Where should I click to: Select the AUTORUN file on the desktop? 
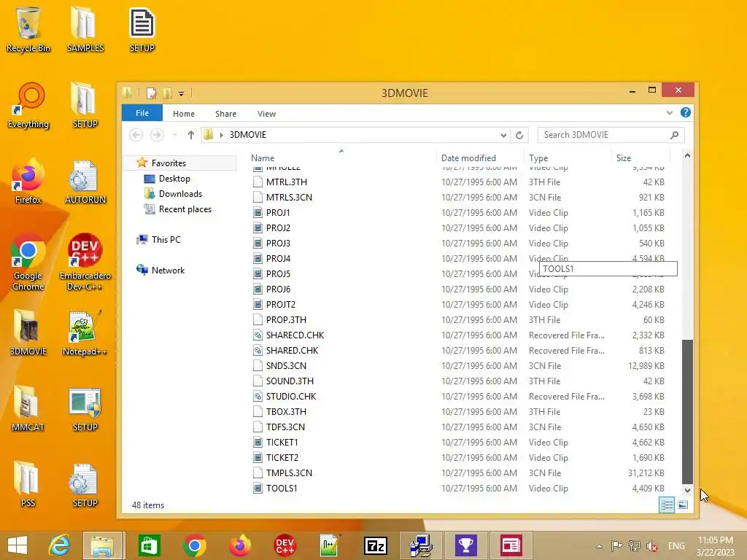[x=85, y=182]
